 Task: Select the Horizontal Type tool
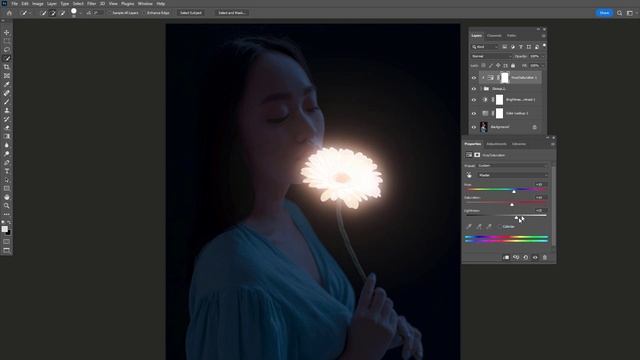pos(7,171)
